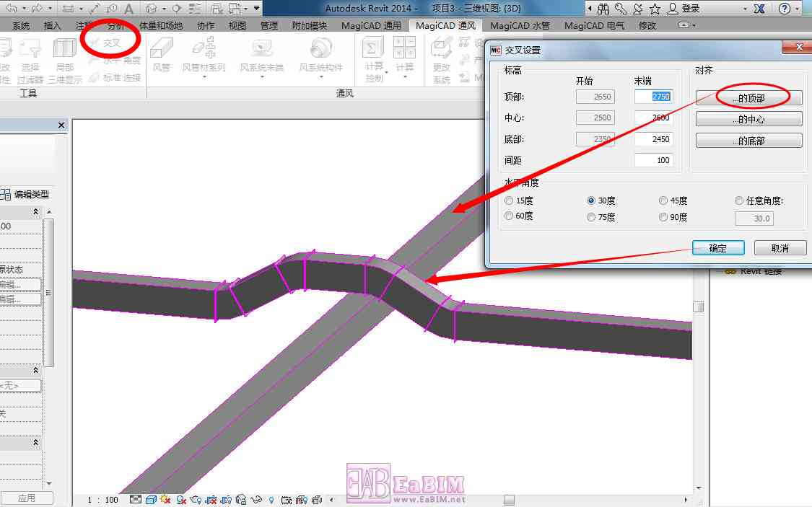Click the help question mark icon
Image resolution: width=812 pixels, height=507 pixels.
785,8
